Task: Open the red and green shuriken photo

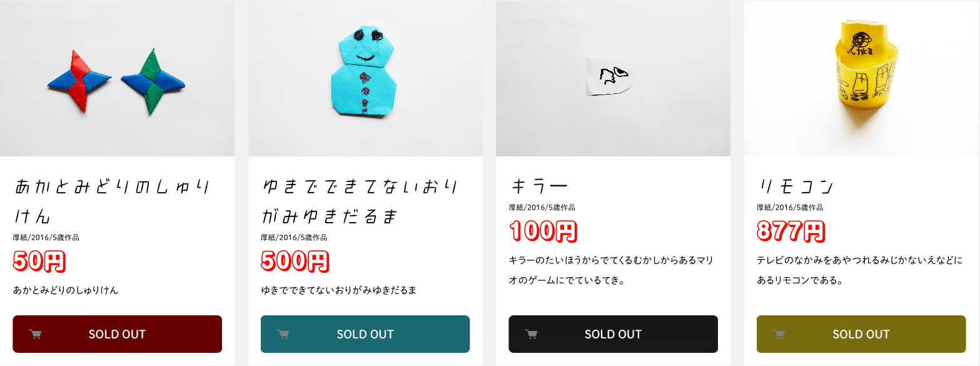Action: (x=118, y=78)
